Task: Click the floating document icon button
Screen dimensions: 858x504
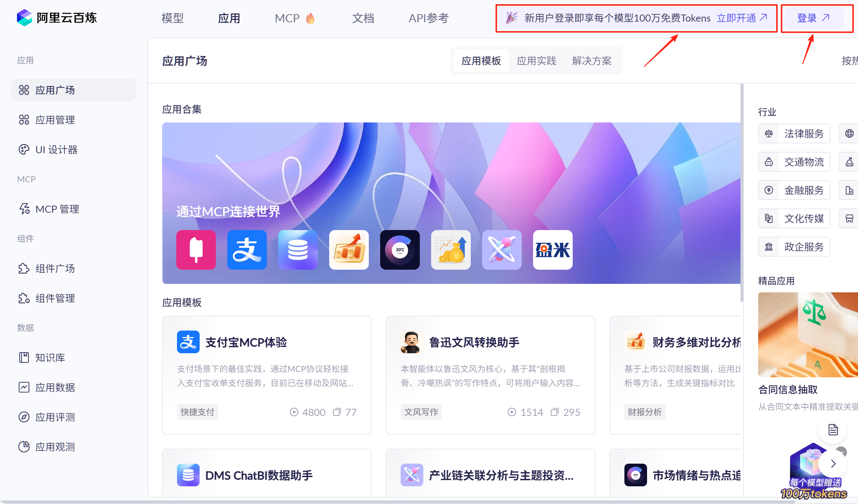Action: [833, 430]
